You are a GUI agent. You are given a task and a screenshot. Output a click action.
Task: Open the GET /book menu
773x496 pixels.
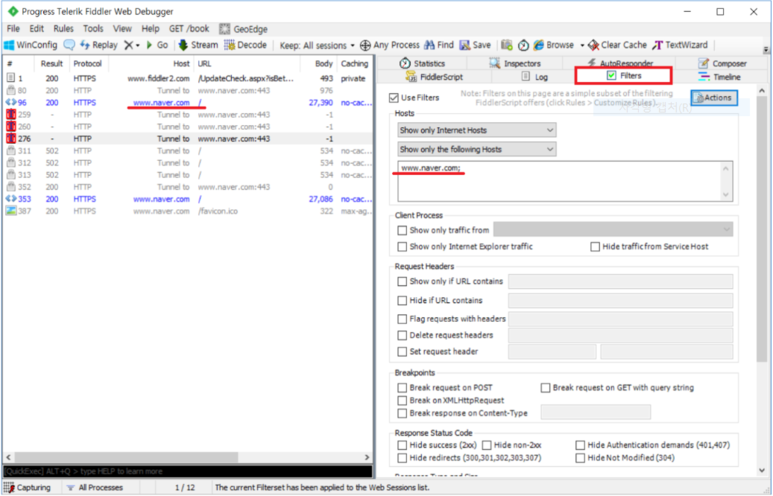[x=189, y=29]
